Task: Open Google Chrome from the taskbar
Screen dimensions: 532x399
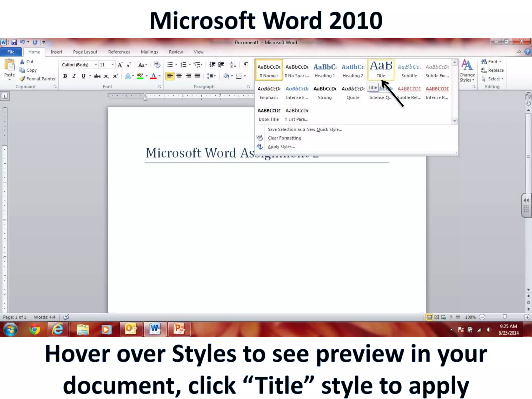Action: [35, 329]
